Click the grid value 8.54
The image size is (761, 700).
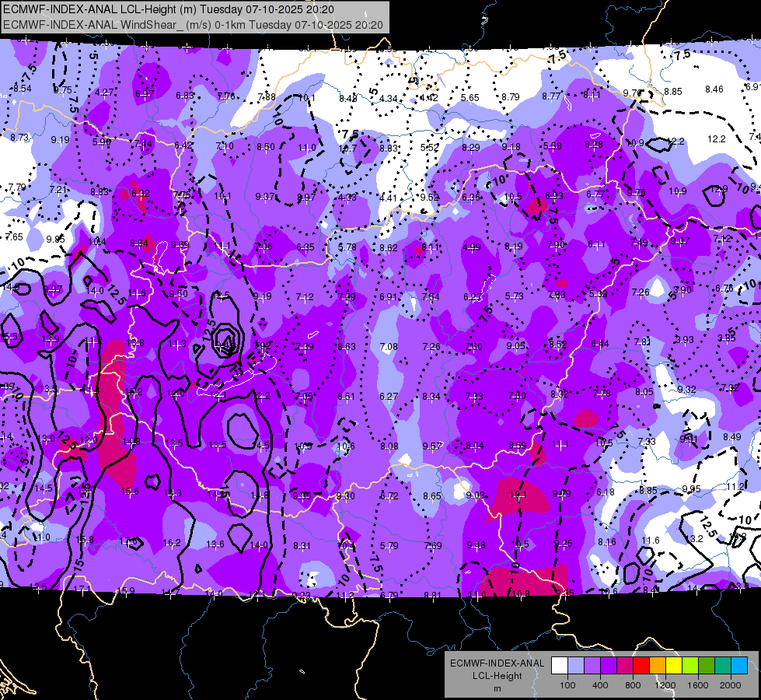coord(23,89)
